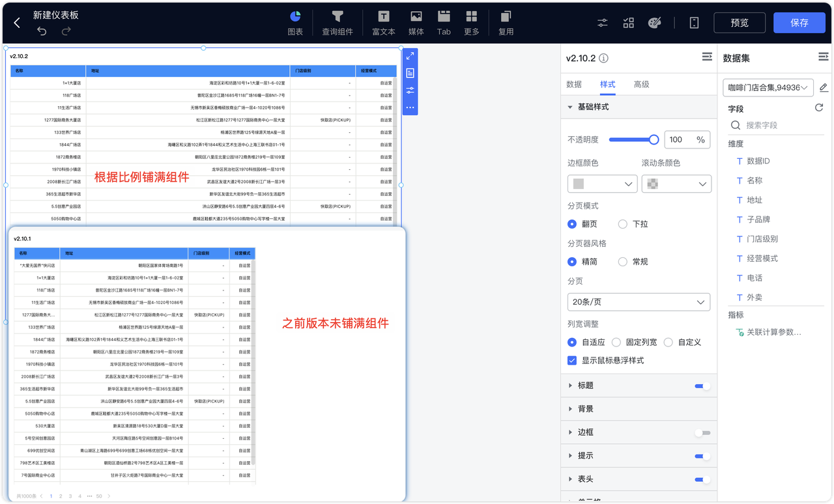Open the 图表 chart menu
This screenshot has height=504, width=834.
(x=295, y=23)
